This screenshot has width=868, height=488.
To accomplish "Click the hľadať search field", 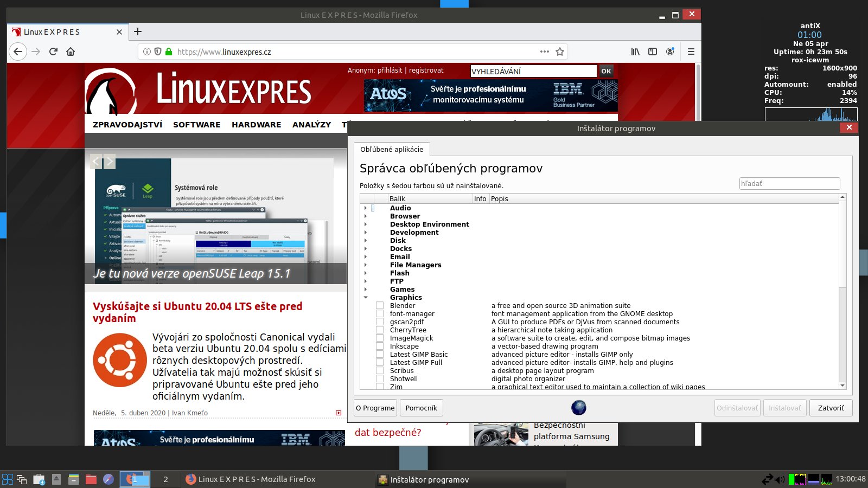I will 790,183.
